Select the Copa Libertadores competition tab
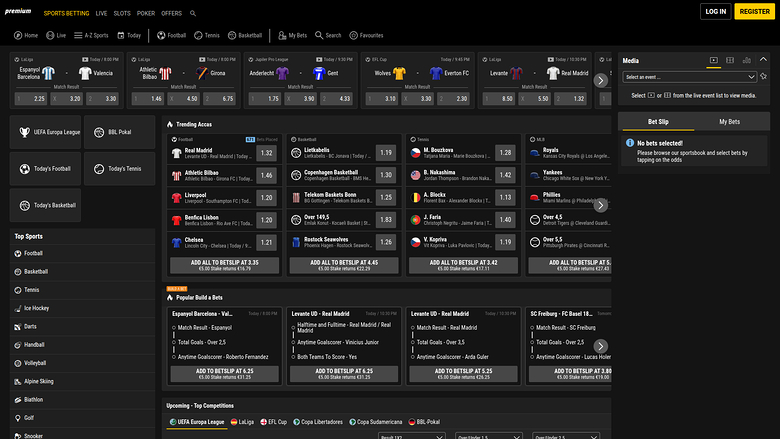Viewport: 780px width, 439px height. pyautogui.click(x=318, y=422)
